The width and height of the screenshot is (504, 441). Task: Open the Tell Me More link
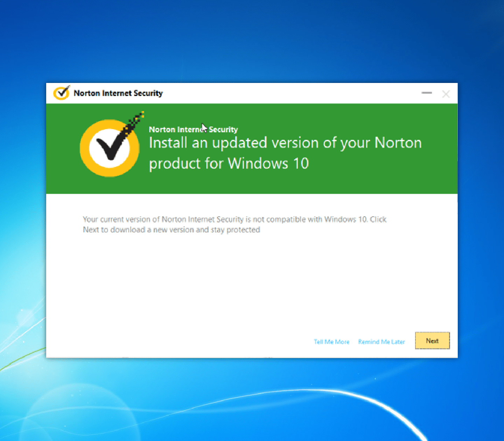coord(331,342)
